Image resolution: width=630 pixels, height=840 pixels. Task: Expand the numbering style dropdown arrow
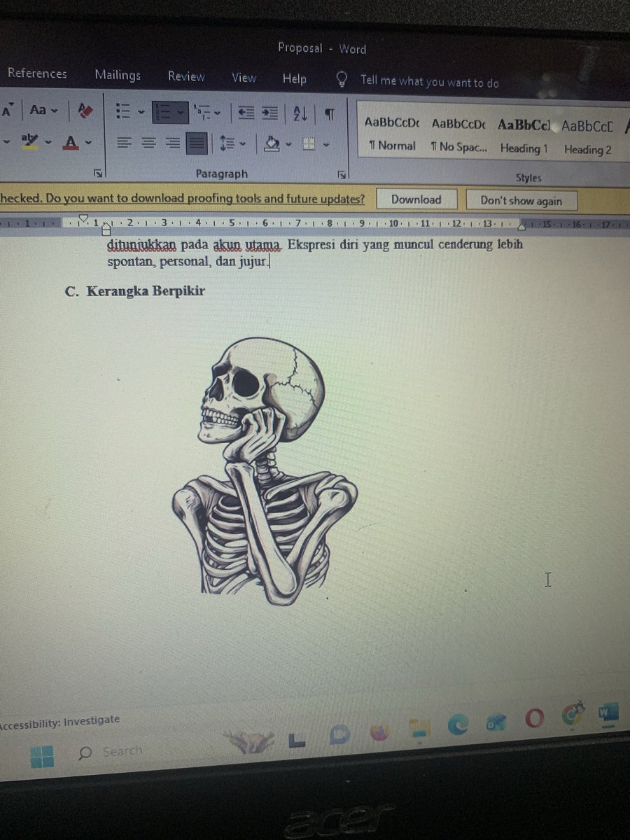[181, 113]
